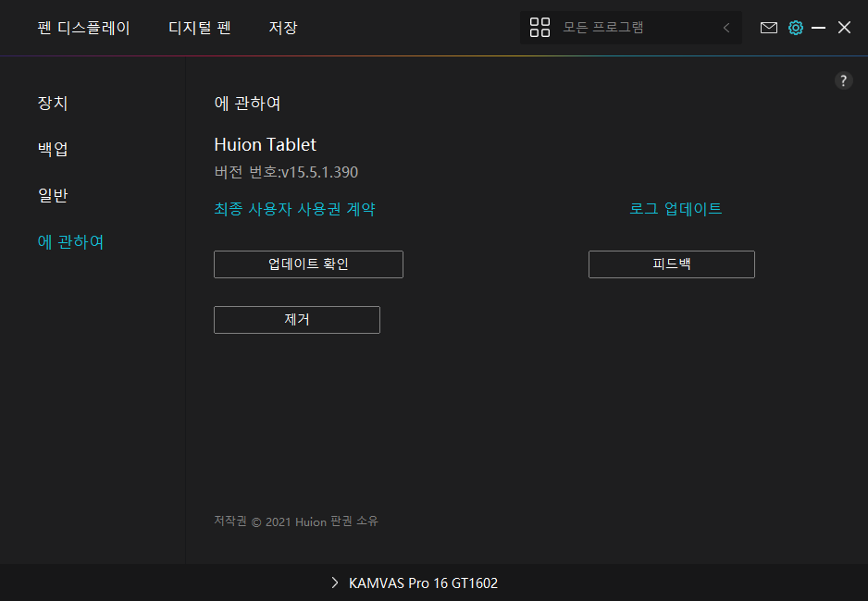Open the 로그 업데이트 link

676,208
